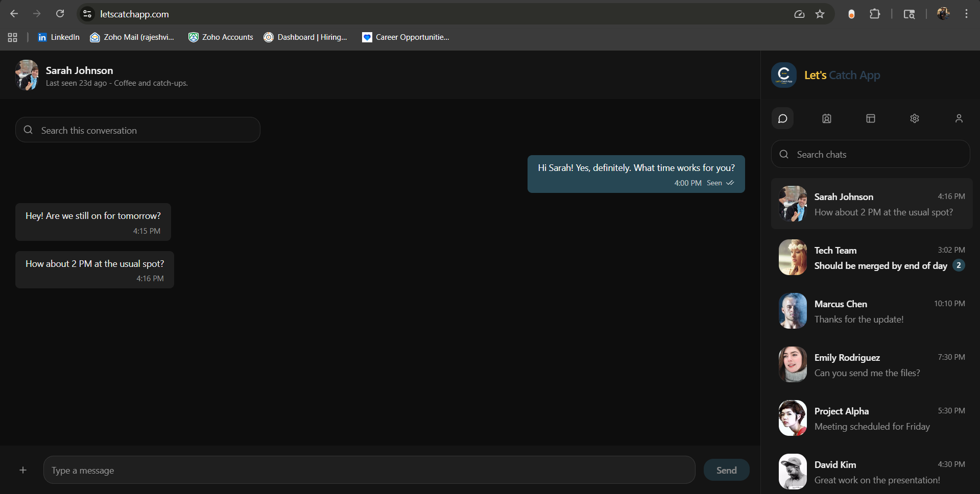
Task: Click the Tech Team avatar thumbnail
Action: click(793, 257)
